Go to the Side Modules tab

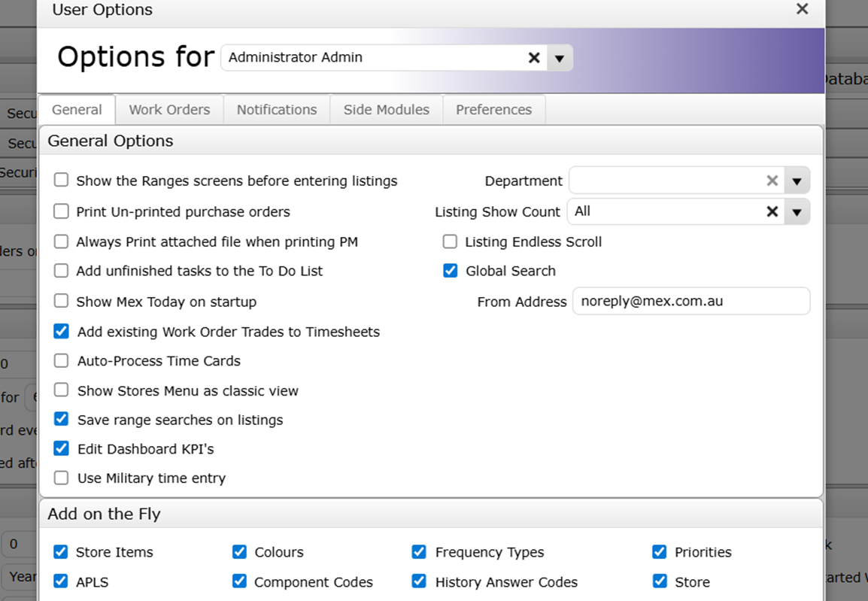point(387,110)
